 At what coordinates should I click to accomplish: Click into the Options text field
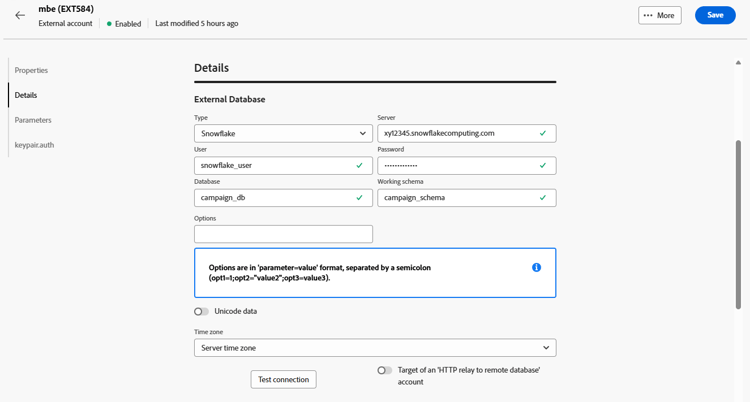[283, 234]
